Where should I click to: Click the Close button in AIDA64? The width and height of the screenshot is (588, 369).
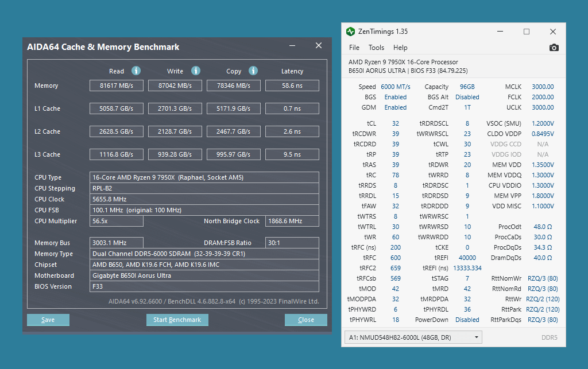(x=305, y=320)
